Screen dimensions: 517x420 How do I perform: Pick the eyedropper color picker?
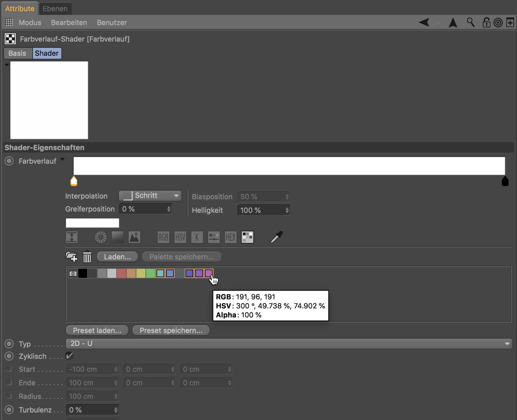[x=277, y=237]
